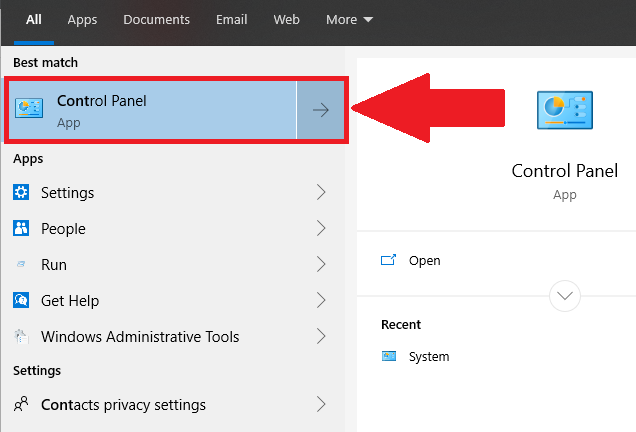The image size is (636, 432).
Task: Open Contacts privacy settings result
Action: click(173, 404)
